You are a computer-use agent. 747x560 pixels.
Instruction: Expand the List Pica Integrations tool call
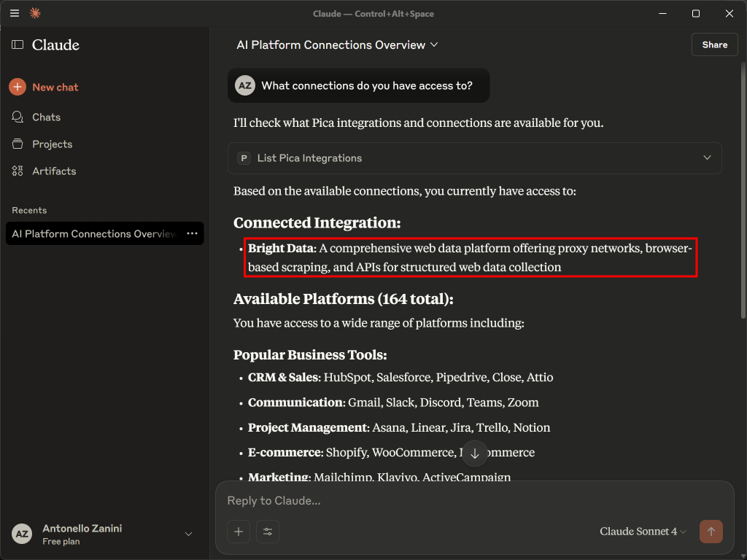706,158
